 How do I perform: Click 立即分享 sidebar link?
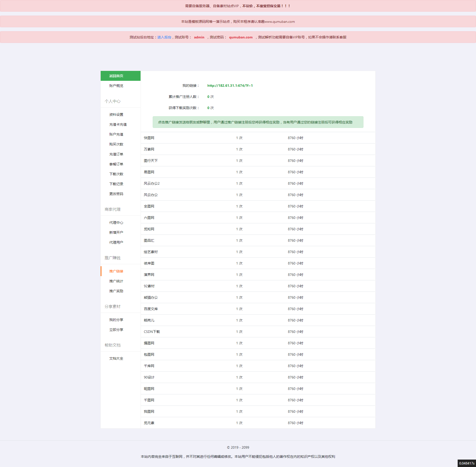pos(116,330)
